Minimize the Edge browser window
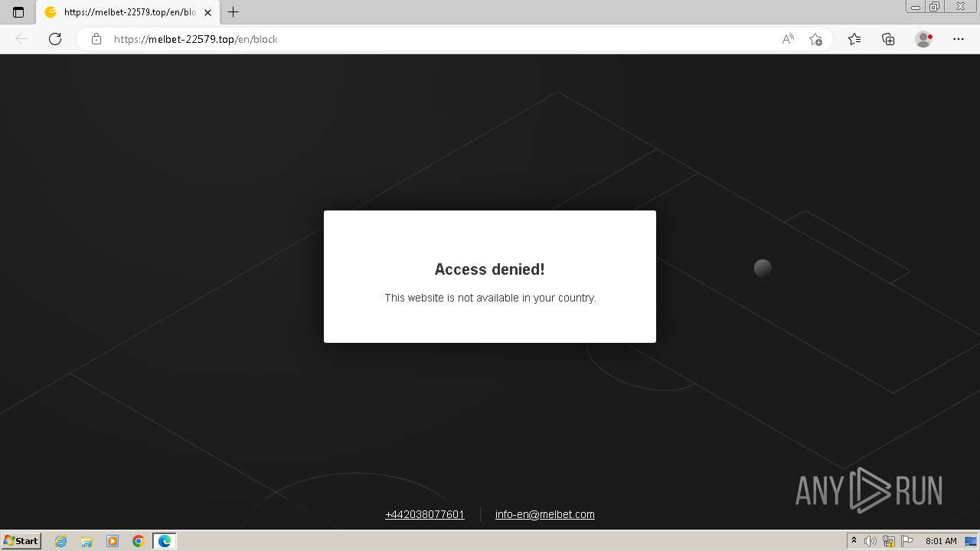This screenshot has width=980, height=551. 916,7
